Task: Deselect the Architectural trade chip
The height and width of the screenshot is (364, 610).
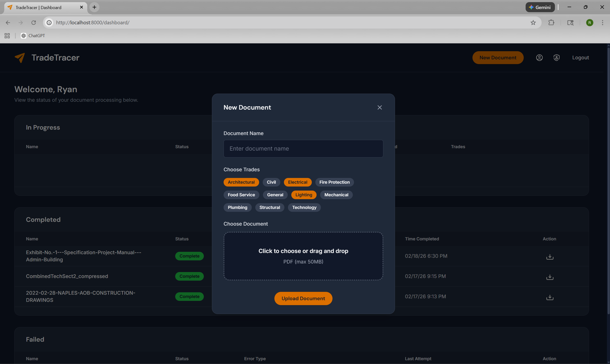Action: pyautogui.click(x=241, y=182)
